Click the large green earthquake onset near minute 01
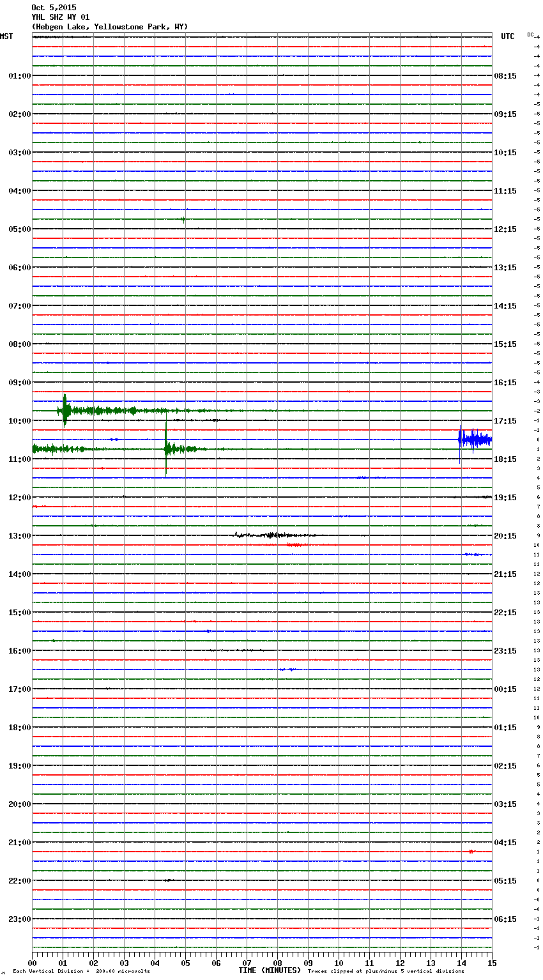 click(65, 411)
